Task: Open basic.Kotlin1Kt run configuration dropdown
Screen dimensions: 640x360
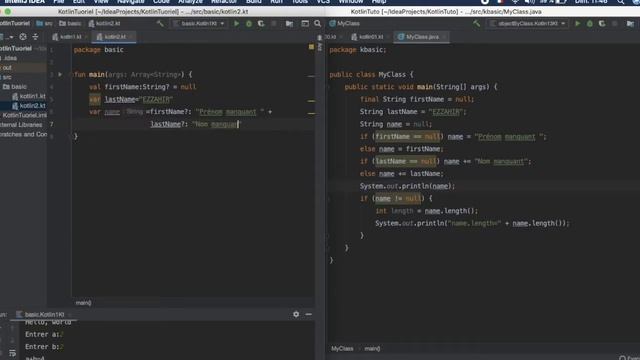Action: point(199,24)
